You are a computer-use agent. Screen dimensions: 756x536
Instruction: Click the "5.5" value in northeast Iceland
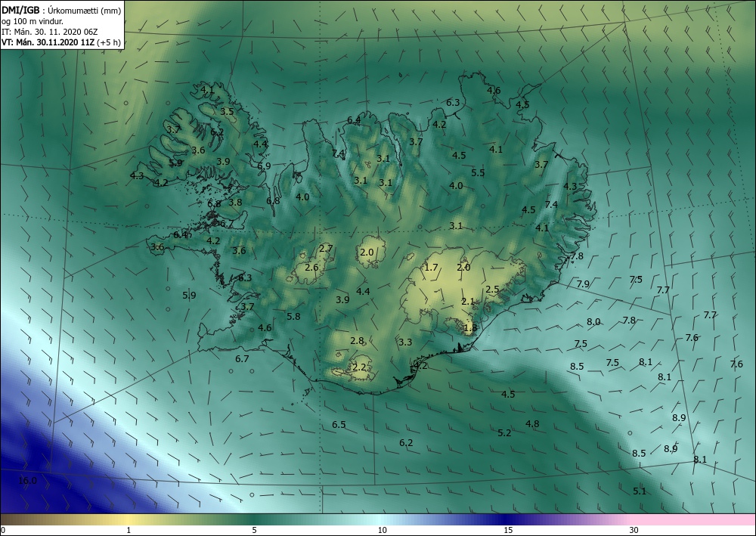(478, 173)
